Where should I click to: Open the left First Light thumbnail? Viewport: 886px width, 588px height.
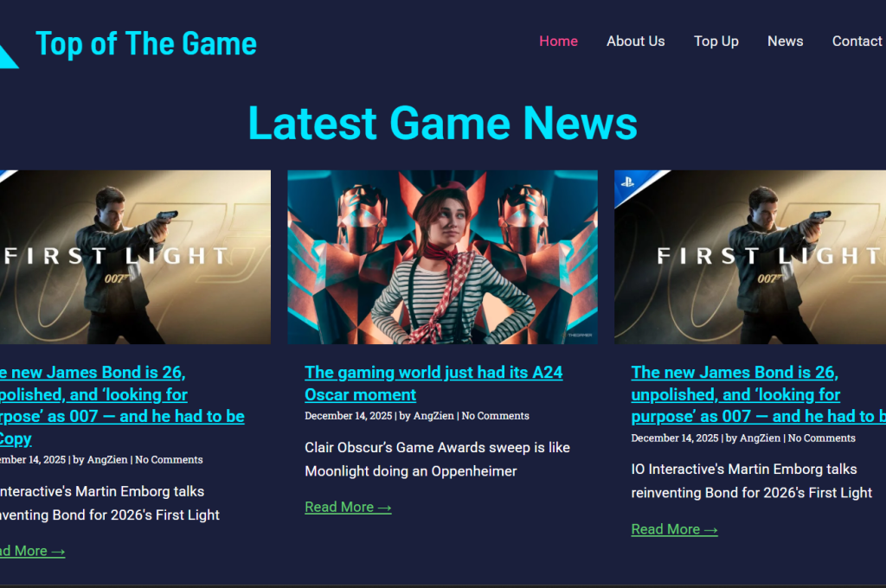(135, 257)
